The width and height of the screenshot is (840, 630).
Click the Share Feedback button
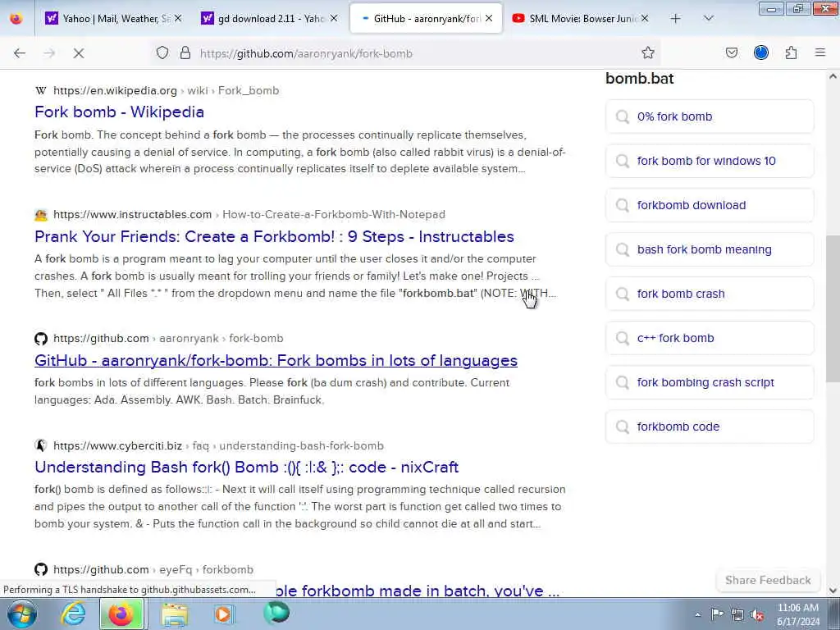point(768,580)
